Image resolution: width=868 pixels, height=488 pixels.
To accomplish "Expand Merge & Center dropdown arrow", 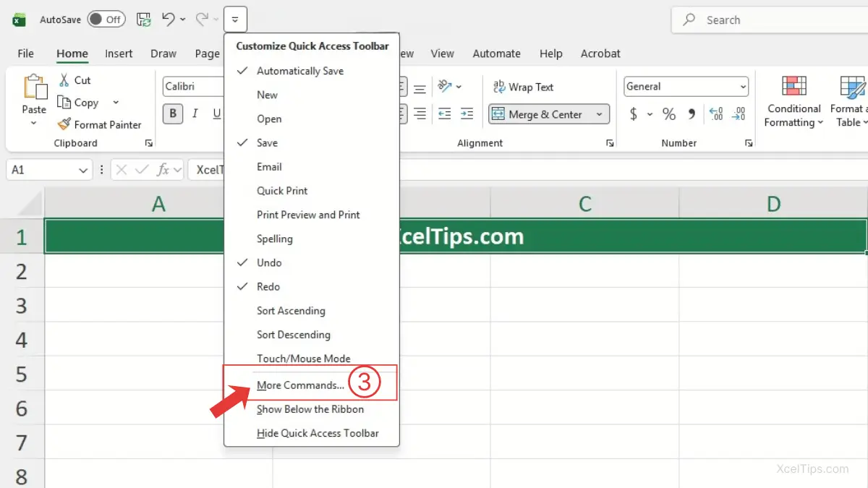I will pyautogui.click(x=600, y=114).
